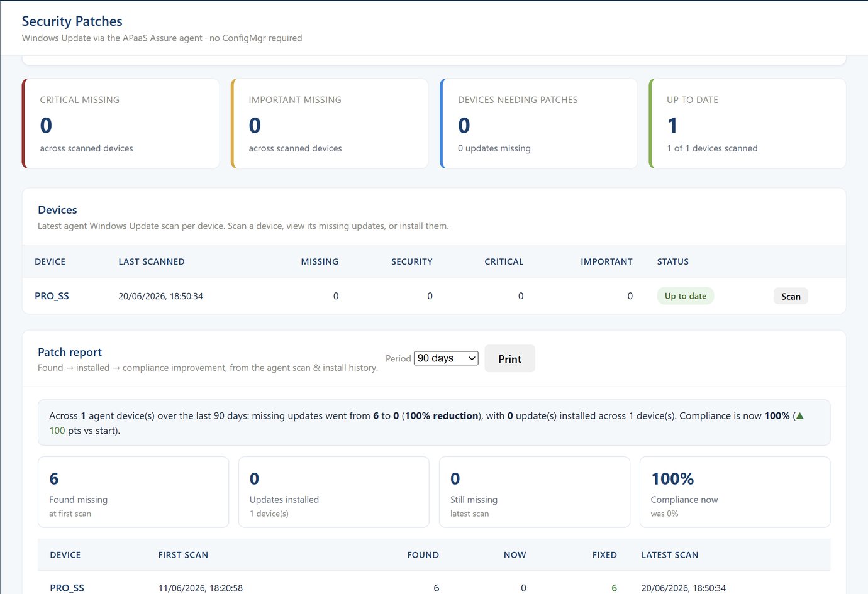The height and width of the screenshot is (594, 868).
Task: Click the Found missing 6 stat card
Action: (x=133, y=492)
